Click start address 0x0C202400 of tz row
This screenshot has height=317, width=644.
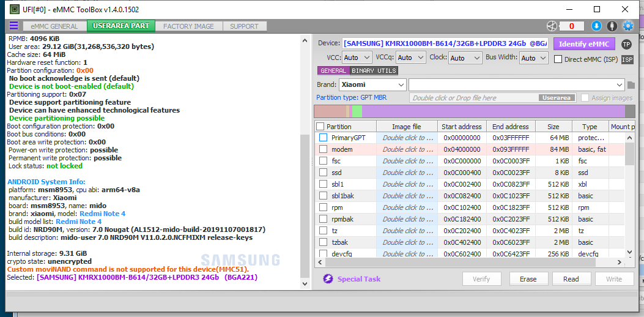[462, 231]
